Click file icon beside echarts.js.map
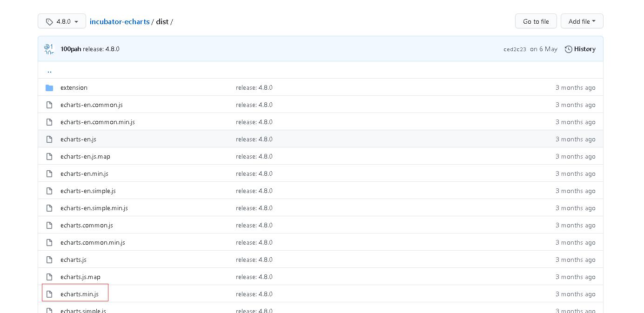This screenshot has height=313, width=644. 49,277
